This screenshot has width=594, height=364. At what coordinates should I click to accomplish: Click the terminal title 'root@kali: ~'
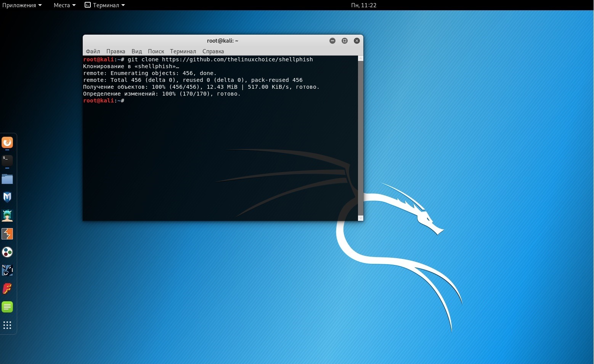point(223,41)
